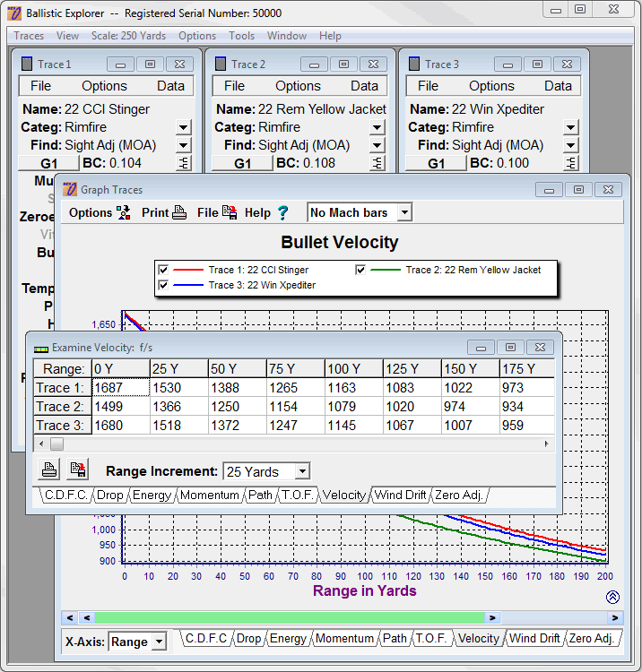Image resolution: width=642 pixels, height=672 pixels.
Task: Click G1 button in Trace 3
Action: pyautogui.click(x=436, y=163)
